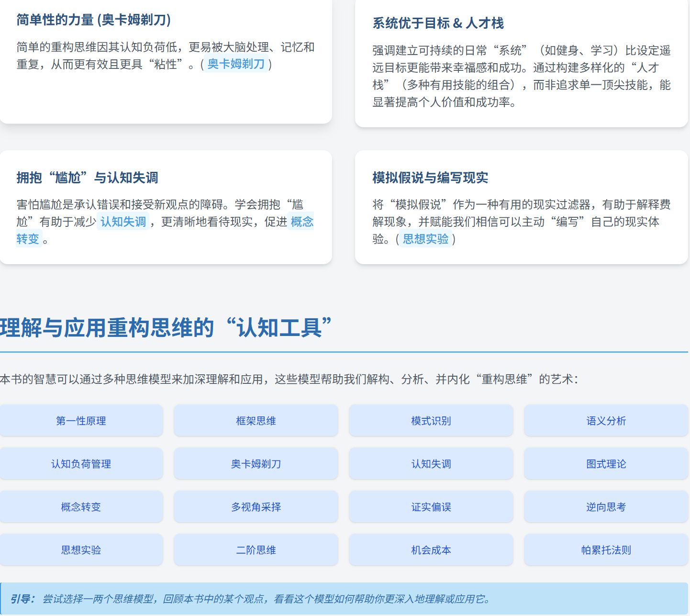Select the 框架思维 model button
The image size is (690, 616).
tap(256, 421)
